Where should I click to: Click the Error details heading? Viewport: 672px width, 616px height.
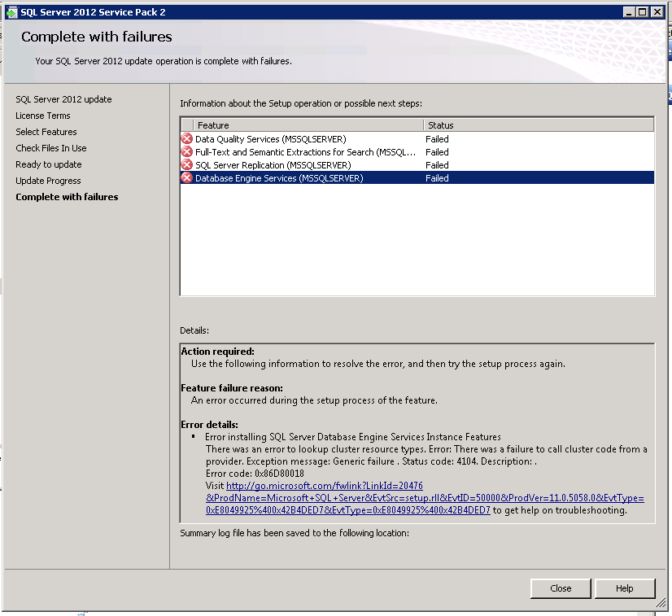point(210,425)
